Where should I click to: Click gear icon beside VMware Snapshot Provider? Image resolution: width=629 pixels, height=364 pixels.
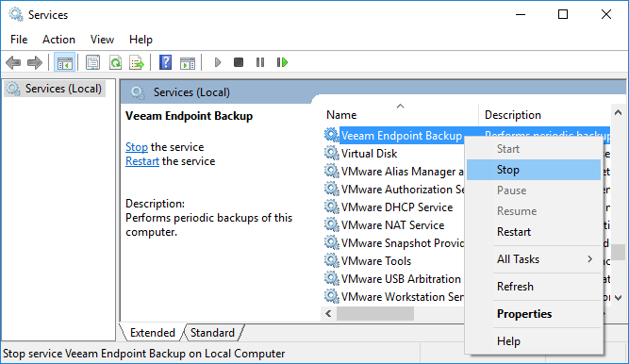click(x=331, y=242)
